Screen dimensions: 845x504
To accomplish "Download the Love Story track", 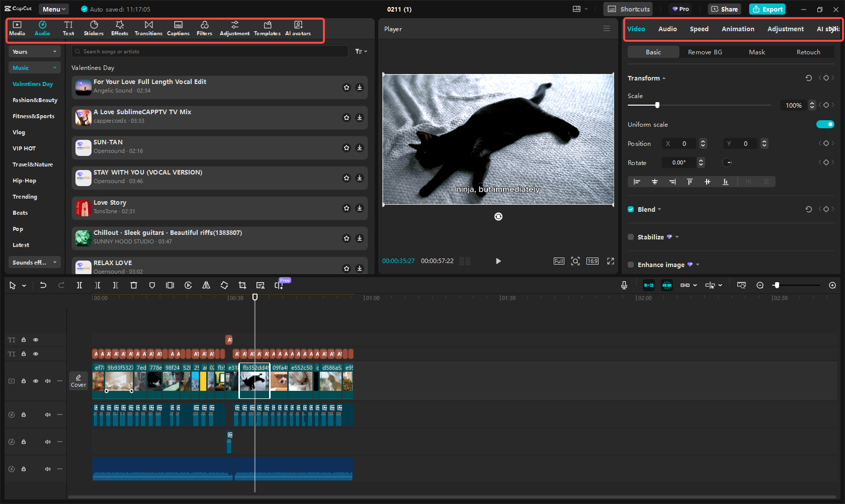I will (x=359, y=208).
